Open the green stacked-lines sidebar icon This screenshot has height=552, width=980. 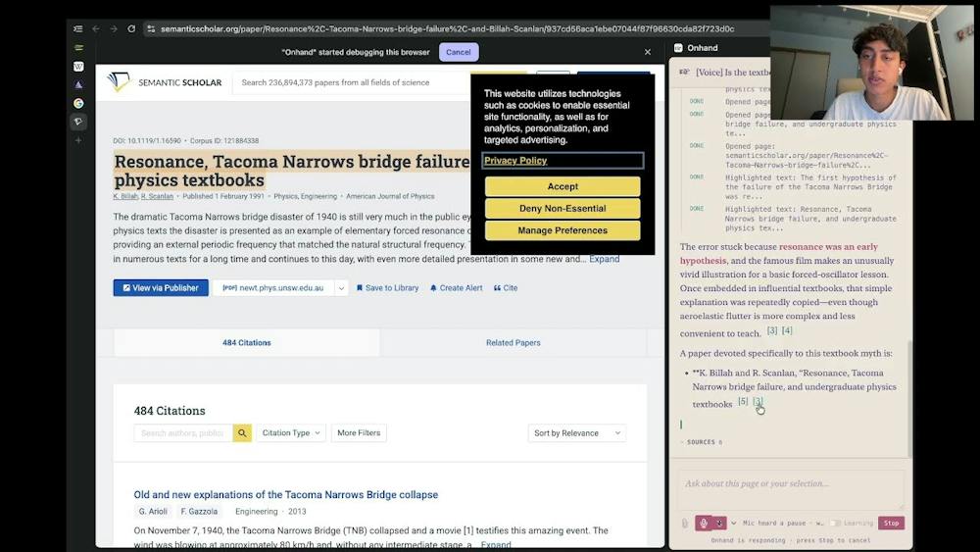pos(78,47)
